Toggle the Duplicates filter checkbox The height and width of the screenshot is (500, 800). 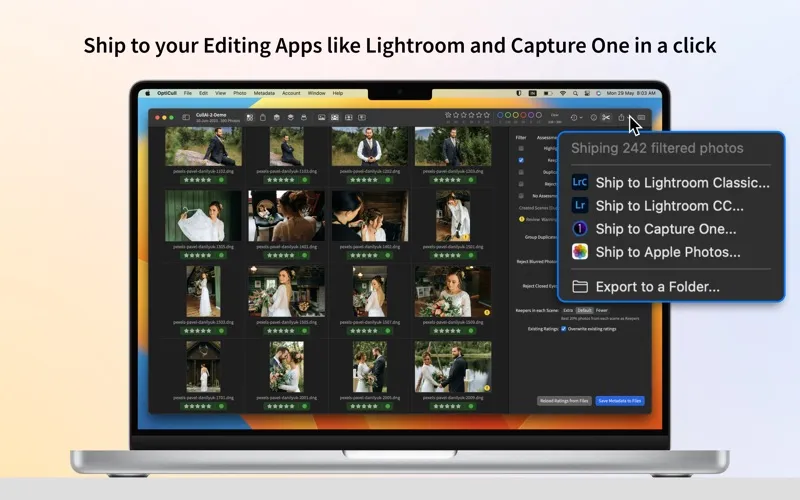click(x=521, y=172)
